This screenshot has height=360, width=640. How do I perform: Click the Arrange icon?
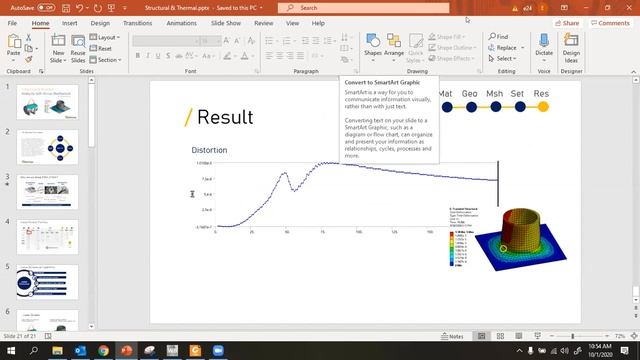(x=394, y=41)
